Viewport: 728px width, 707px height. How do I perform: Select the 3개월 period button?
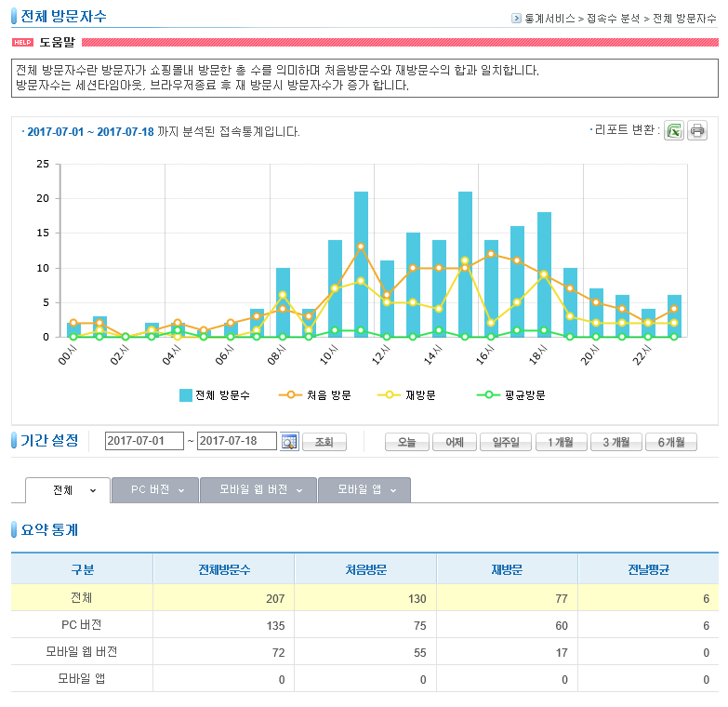point(616,442)
